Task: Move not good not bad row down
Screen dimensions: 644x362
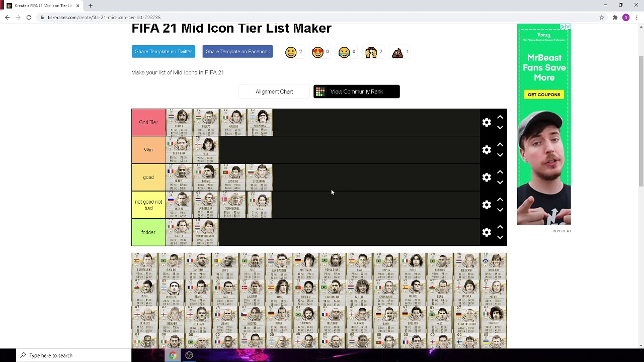Action: click(x=500, y=210)
